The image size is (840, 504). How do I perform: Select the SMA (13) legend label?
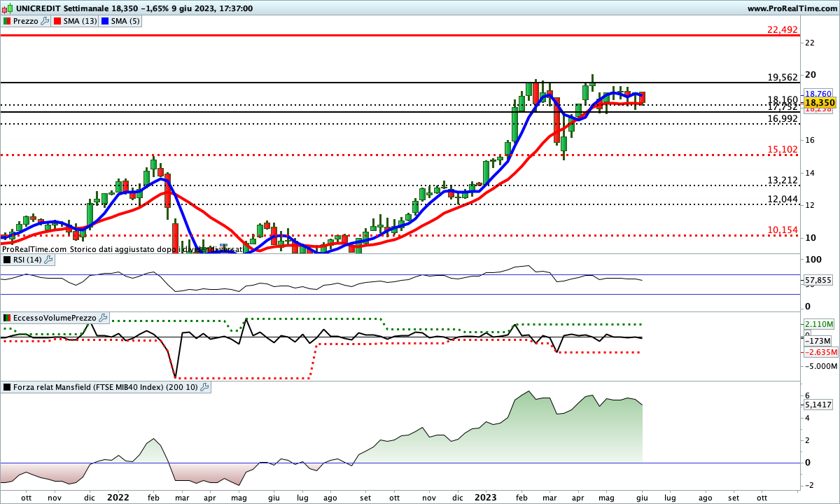point(81,21)
